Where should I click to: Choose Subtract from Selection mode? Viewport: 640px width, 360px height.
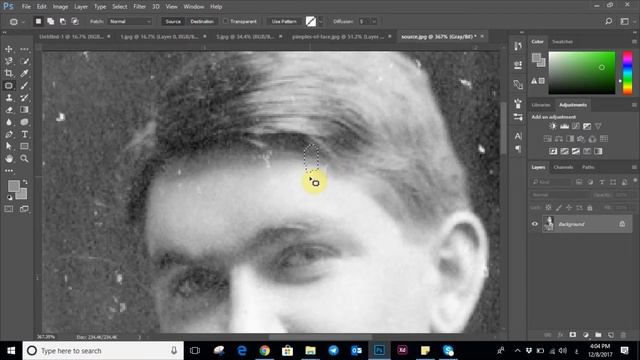pyautogui.click(x=63, y=21)
